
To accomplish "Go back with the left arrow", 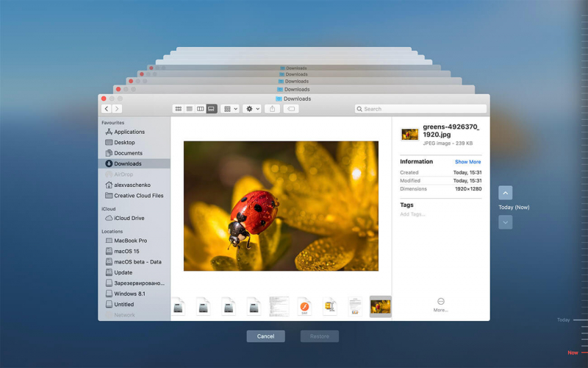I will [x=107, y=109].
